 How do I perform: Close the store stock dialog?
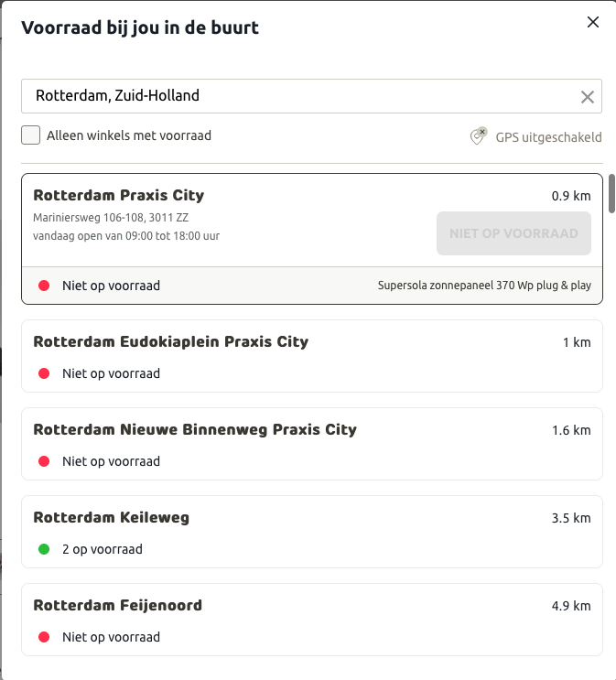(593, 23)
